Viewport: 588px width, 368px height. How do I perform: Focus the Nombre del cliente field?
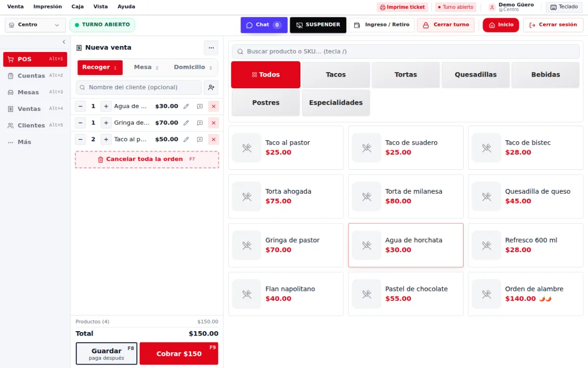139,87
